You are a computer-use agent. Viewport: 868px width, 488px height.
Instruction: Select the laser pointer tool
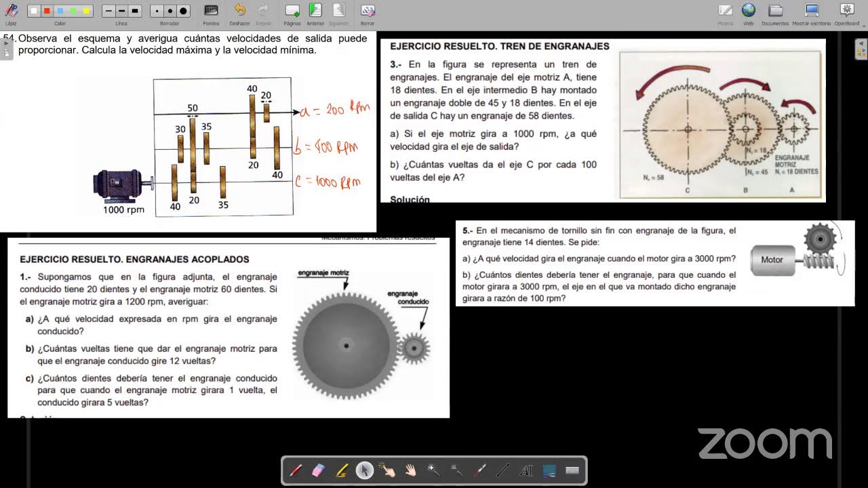point(480,470)
